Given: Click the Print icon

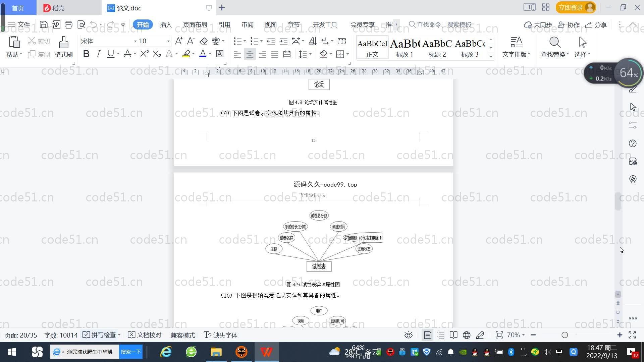Looking at the screenshot, I should (x=68, y=24).
